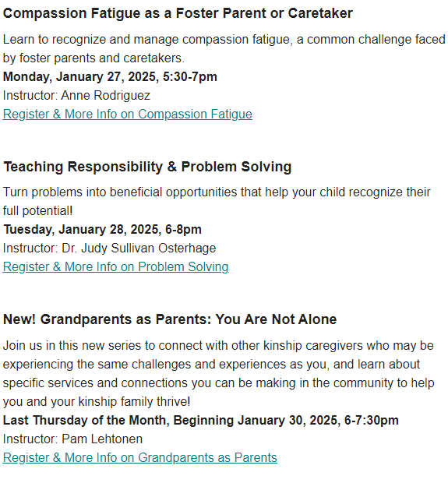Image resolution: width=448 pixels, height=483 pixels.
Task: Click the line beginning Turn problems into beneficial opportunities
Action: click(217, 192)
